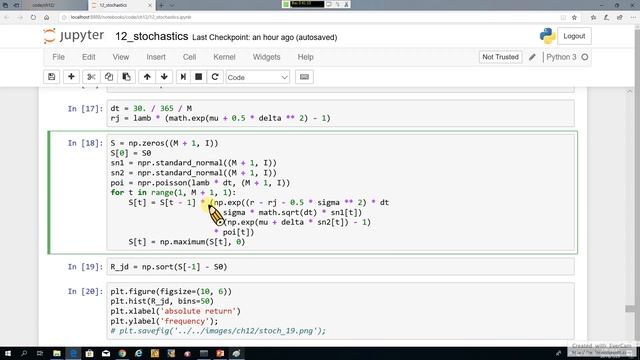The image size is (640, 360).
Task: Close the 12_stochastics browser tab
Action: pyautogui.click(x=150, y=5)
